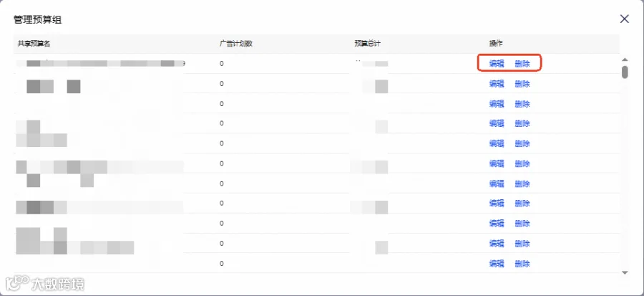644x296 pixels.
Task: Click 编辑 in the last visible row
Action: click(497, 264)
